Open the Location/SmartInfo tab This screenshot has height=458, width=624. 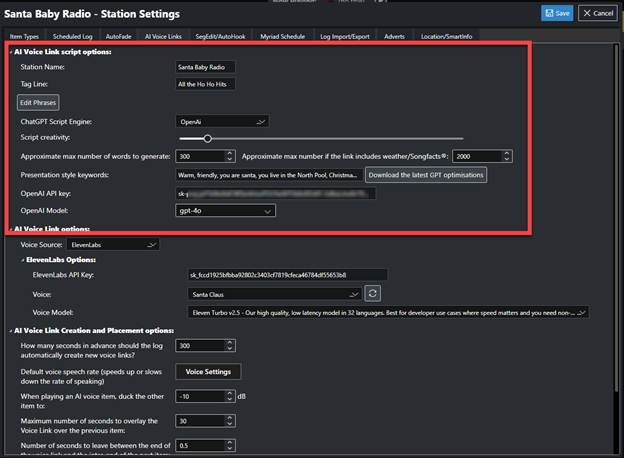pos(447,36)
